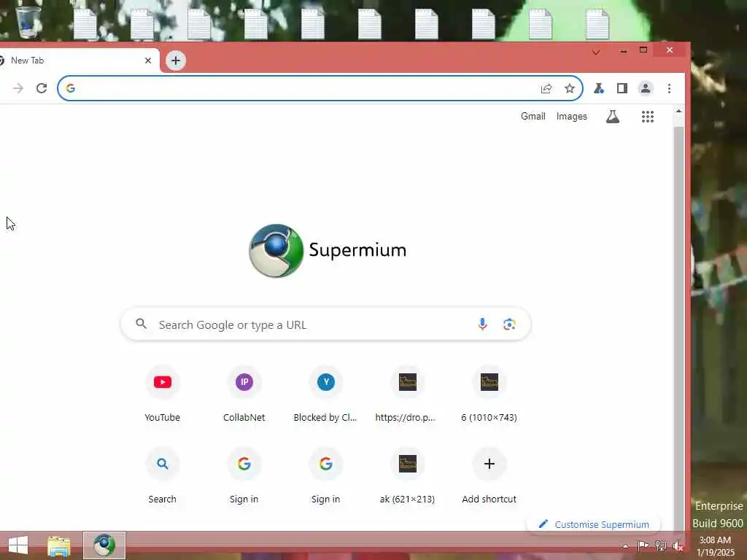Screen dimensions: 747x560
Task: Open the Images link
Action: pos(572,116)
